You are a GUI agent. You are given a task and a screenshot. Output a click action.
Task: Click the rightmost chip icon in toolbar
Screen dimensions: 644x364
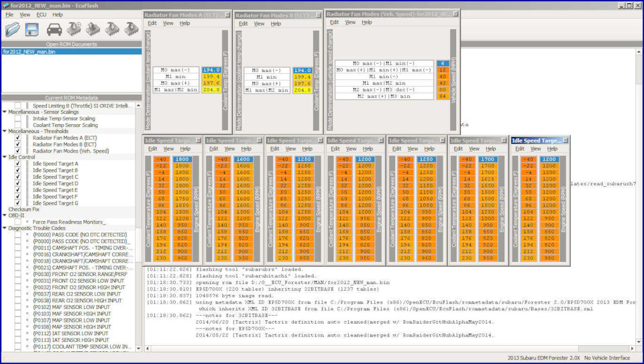tap(131, 29)
